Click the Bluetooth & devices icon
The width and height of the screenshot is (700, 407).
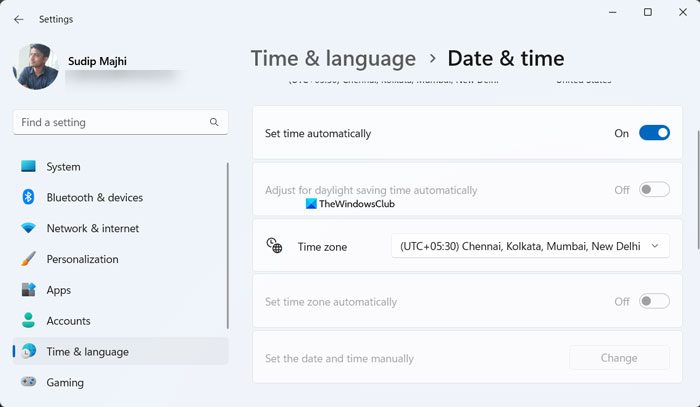28,198
